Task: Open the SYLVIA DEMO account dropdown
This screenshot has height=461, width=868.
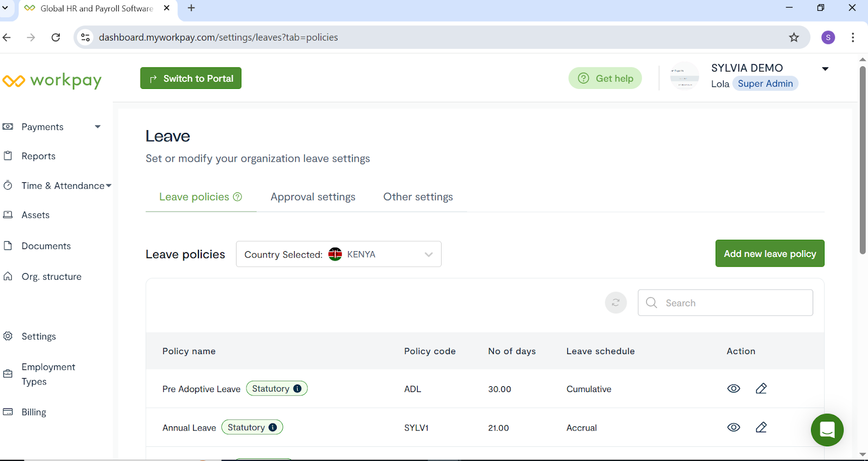Action: pyautogui.click(x=825, y=69)
